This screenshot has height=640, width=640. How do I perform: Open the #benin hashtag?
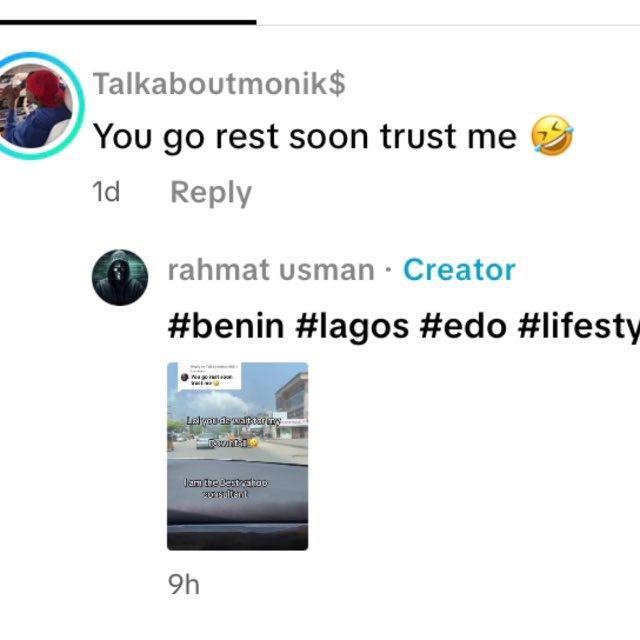point(226,326)
